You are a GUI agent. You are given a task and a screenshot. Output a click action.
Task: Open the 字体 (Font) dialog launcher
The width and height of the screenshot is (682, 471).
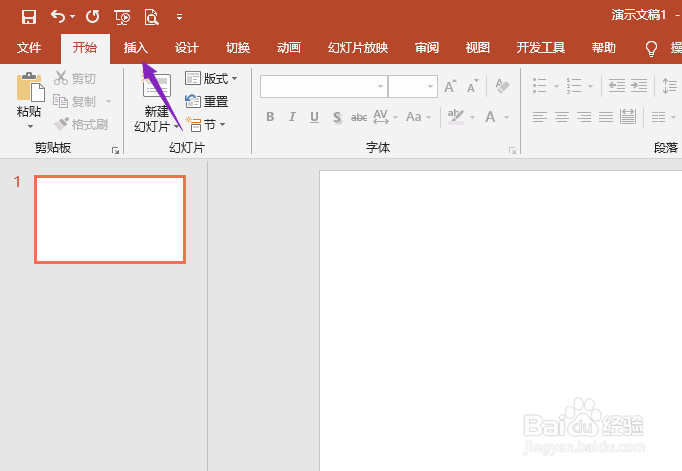(x=512, y=150)
